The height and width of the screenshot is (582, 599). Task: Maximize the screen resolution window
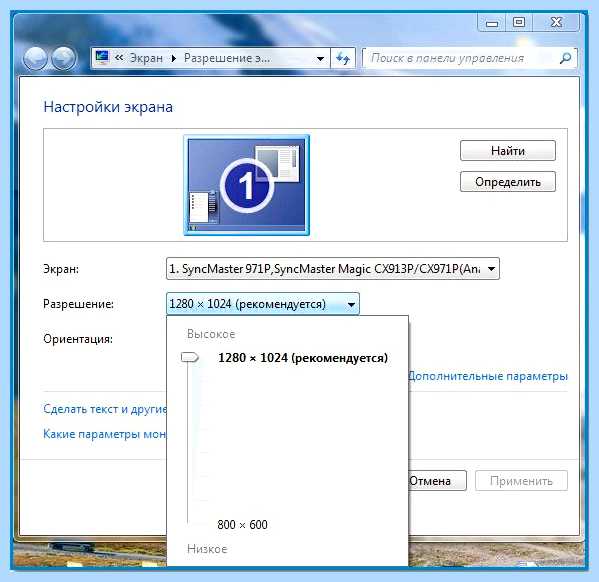point(519,23)
